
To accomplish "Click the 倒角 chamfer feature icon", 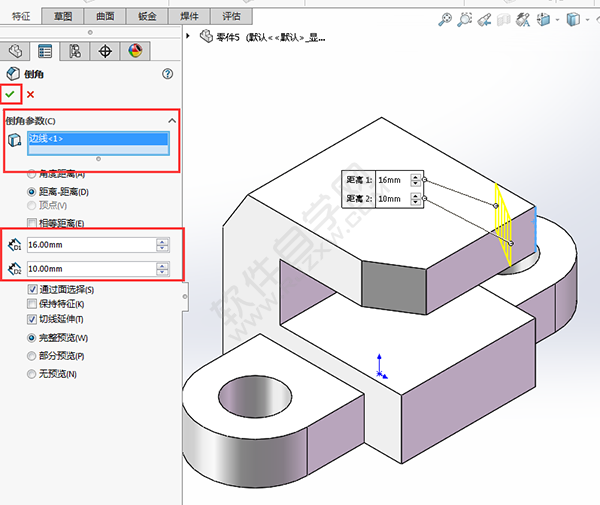I will [x=13, y=73].
